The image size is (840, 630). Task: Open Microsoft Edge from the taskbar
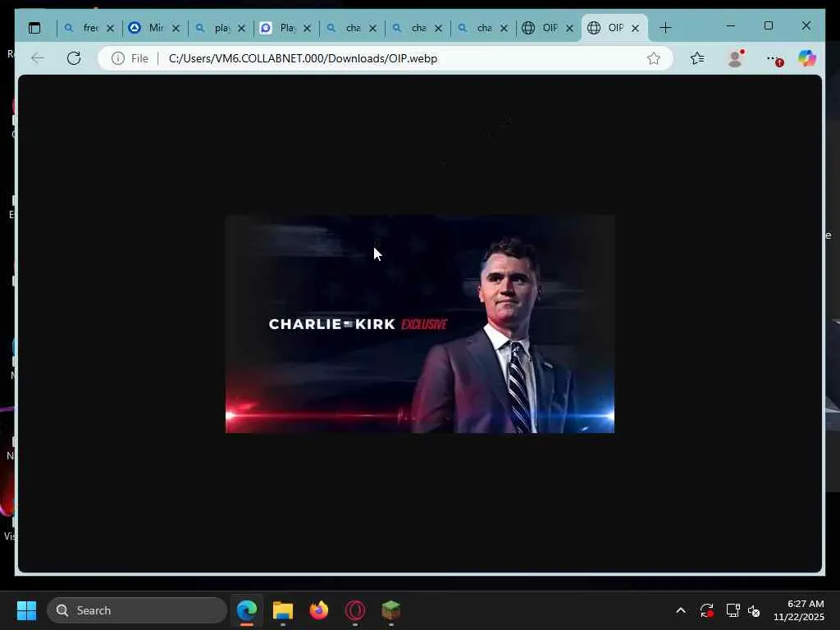(x=247, y=610)
